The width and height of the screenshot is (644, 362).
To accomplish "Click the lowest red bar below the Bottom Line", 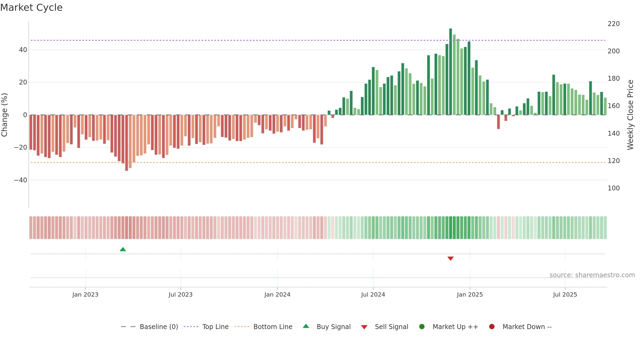I will click(126, 143).
